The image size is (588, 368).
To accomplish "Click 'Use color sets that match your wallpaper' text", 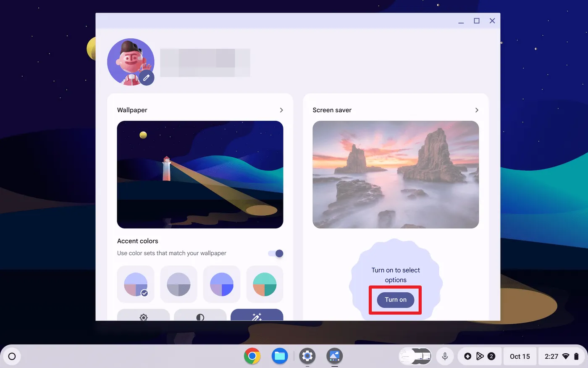I will point(172,253).
